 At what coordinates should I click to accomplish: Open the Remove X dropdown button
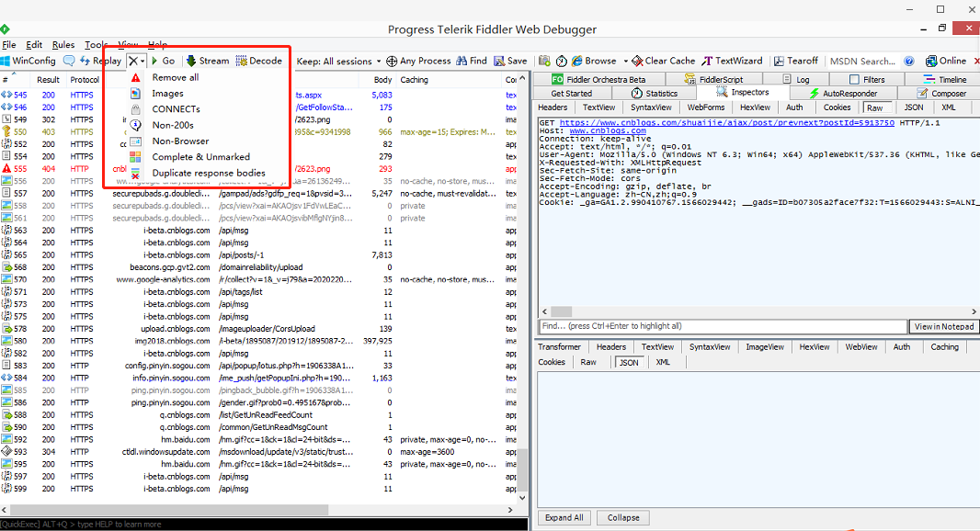(136, 61)
